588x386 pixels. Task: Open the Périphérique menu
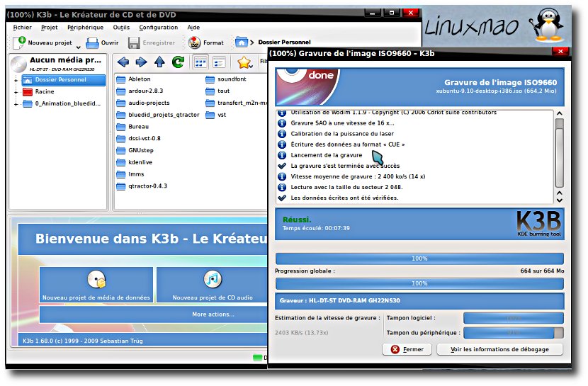click(x=85, y=28)
